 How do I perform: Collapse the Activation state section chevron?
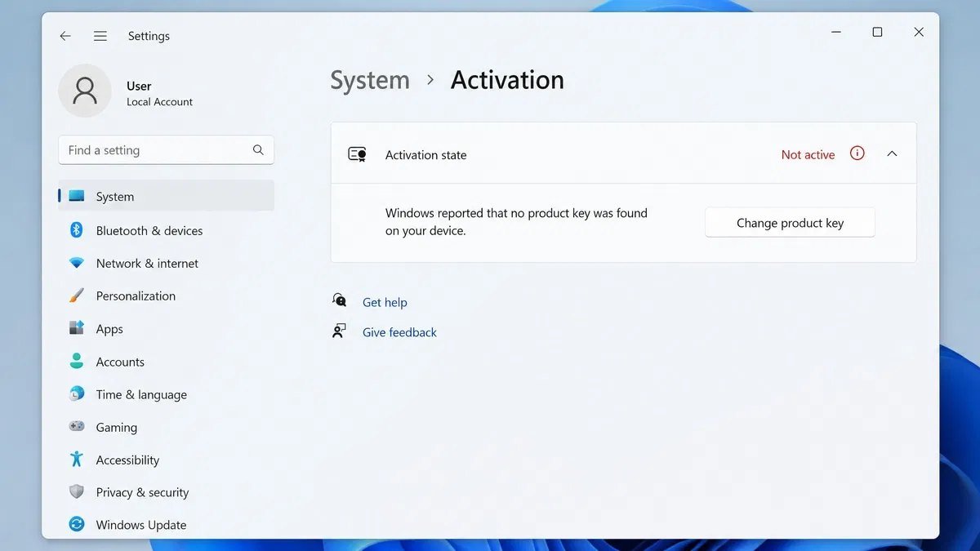click(x=892, y=153)
